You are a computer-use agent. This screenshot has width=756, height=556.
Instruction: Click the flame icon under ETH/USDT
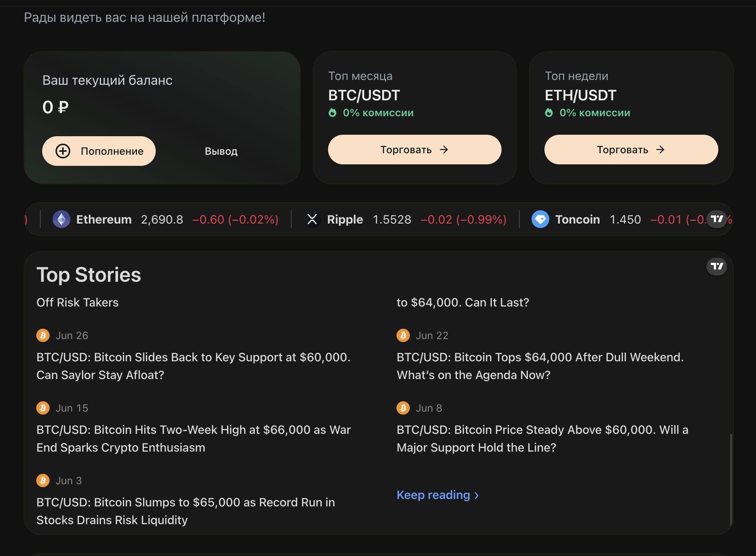coord(549,113)
